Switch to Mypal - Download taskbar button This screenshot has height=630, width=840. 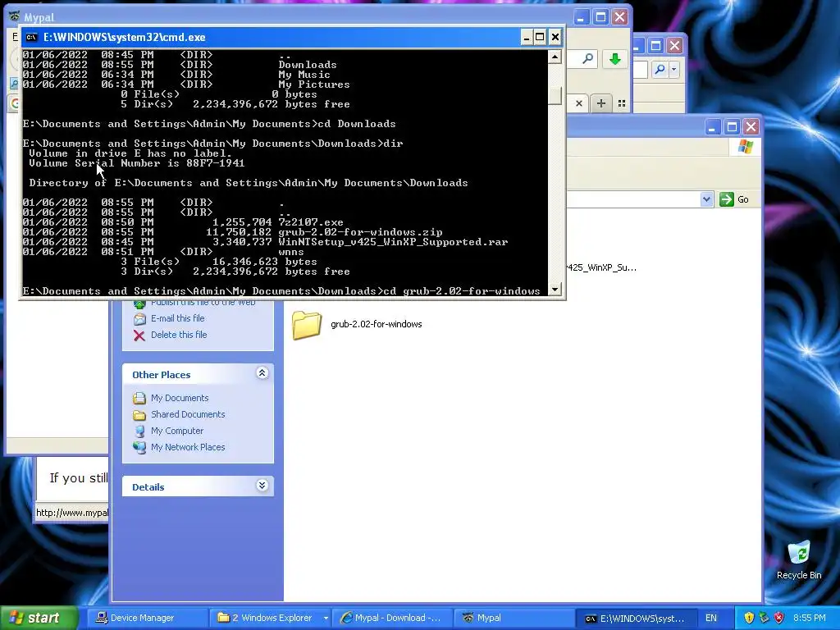[x=392, y=619]
